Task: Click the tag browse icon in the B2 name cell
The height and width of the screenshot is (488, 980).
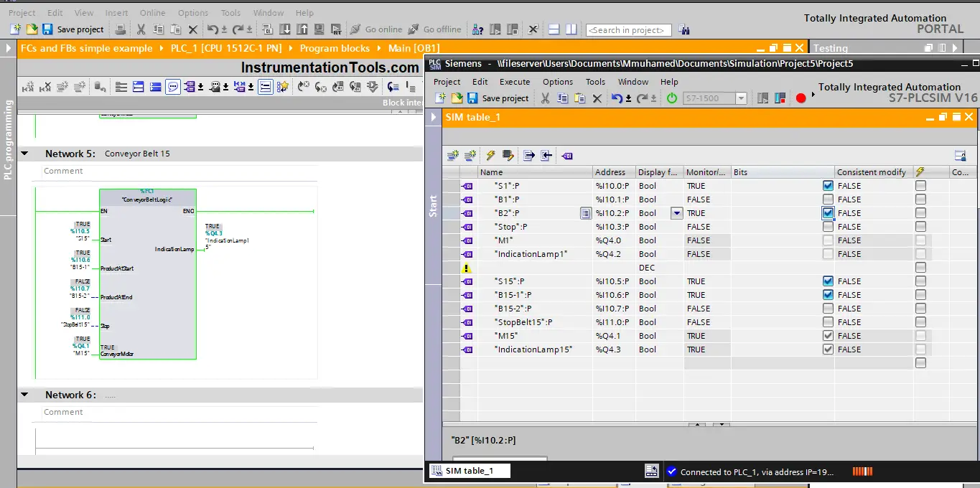Action: point(586,213)
